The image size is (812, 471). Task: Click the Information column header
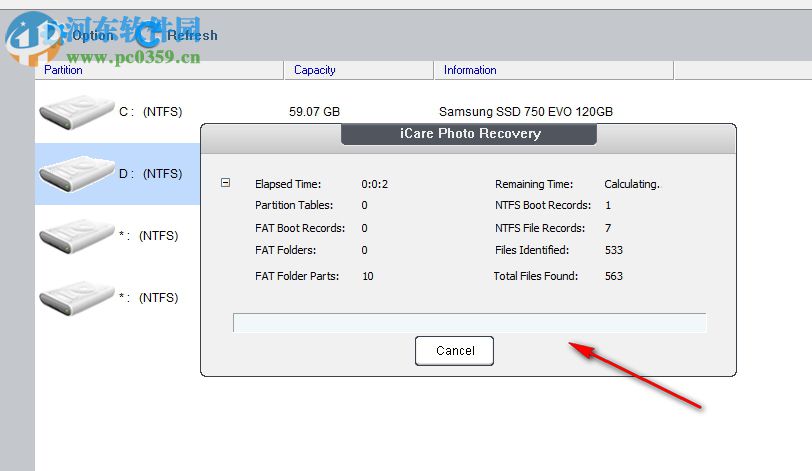(554, 70)
